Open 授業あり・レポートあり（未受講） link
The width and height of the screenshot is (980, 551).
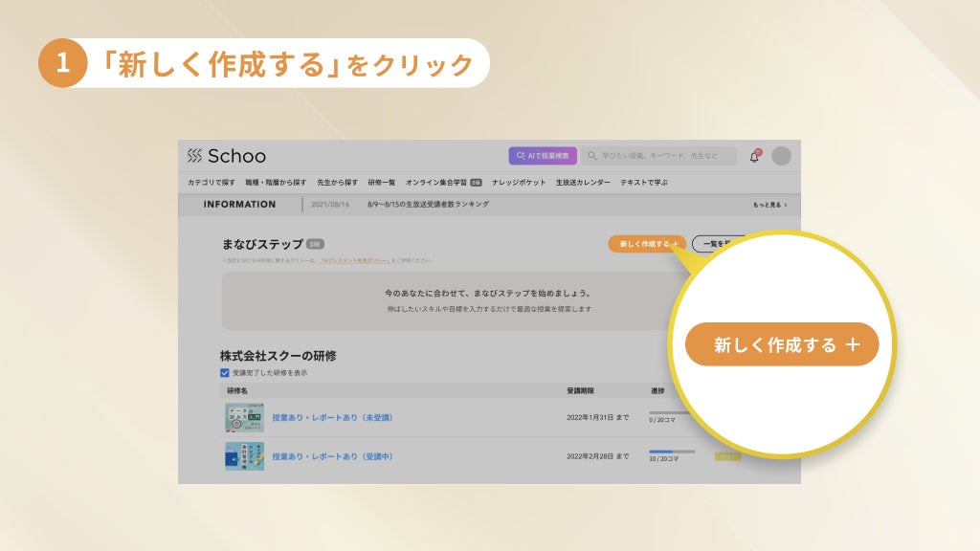(332, 418)
